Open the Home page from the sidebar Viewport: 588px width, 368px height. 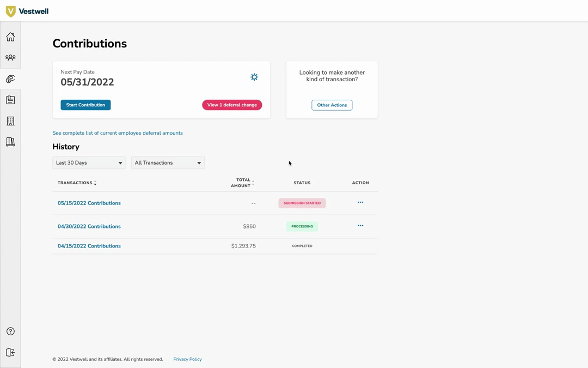point(10,37)
